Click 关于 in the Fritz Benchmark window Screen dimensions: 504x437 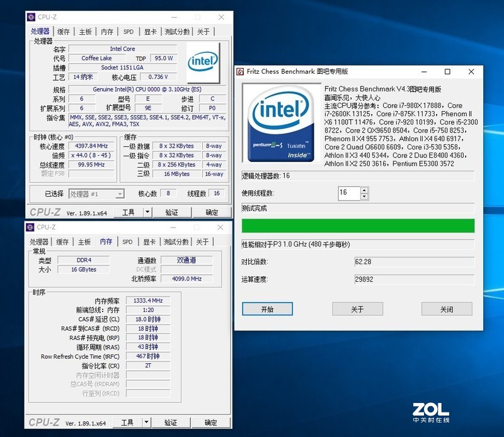357,309
